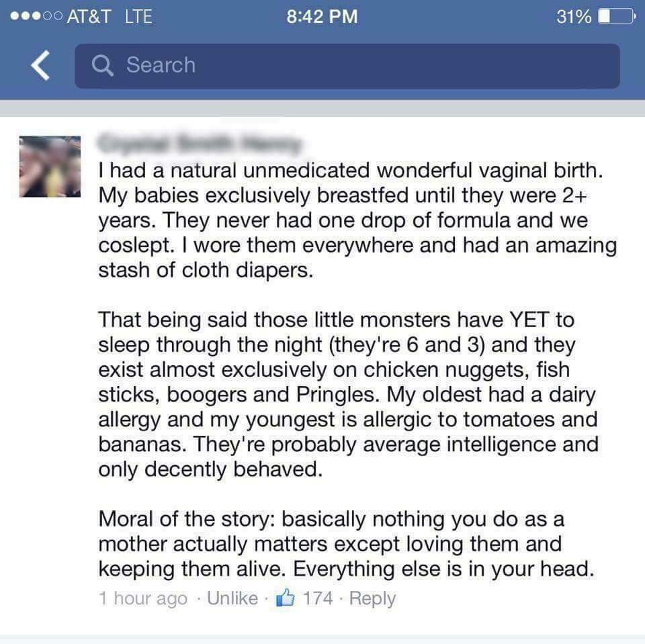Screen dimensions: 645x644
Task: Tap the back arrow in the header
Action: [x=41, y=65]
